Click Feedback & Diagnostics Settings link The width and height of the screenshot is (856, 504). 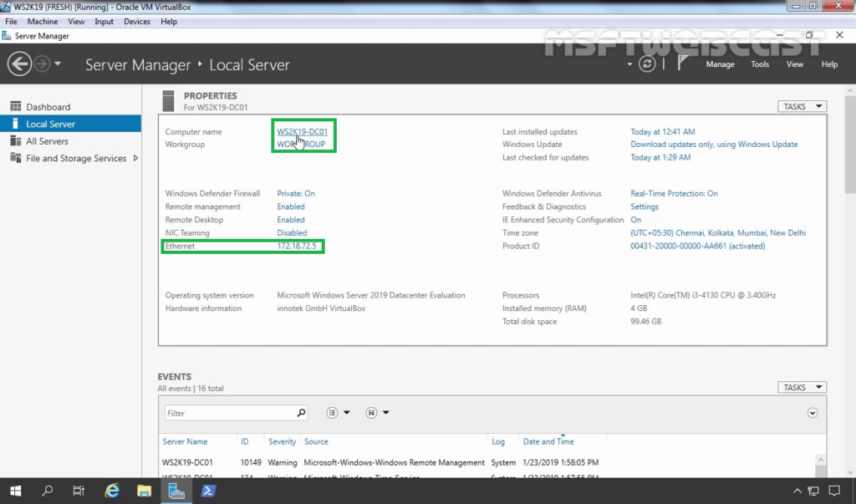point(645,206)
